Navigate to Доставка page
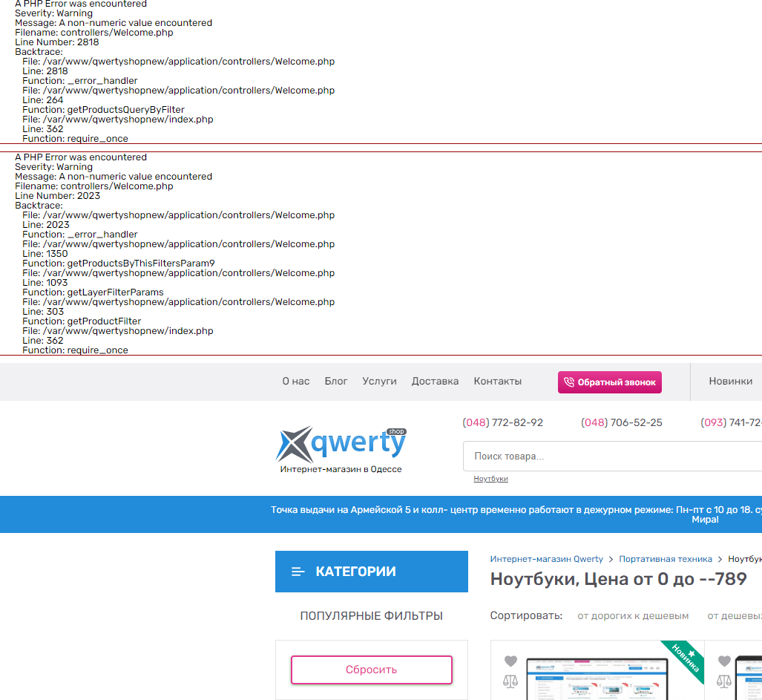 435,382
